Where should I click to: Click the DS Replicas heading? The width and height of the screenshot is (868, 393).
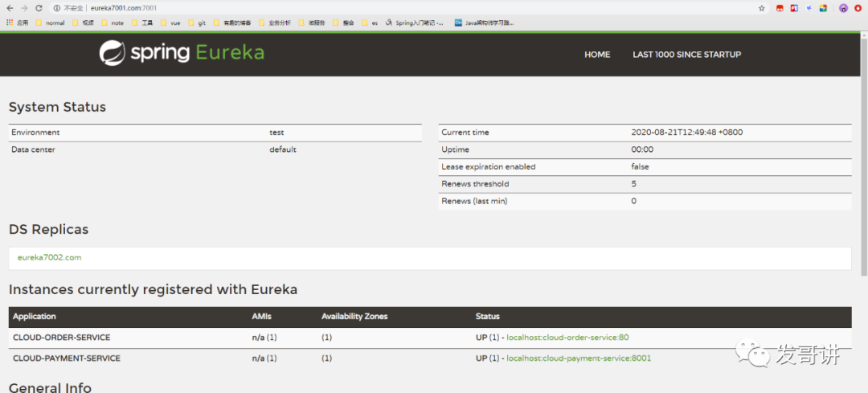pos(49,229)
